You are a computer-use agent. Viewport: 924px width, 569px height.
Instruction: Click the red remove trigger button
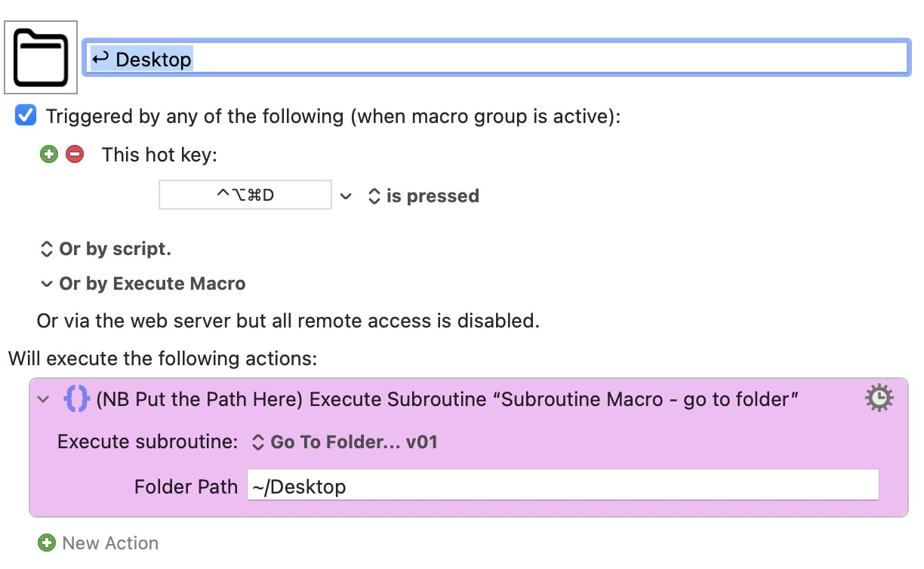click(74, 155)
